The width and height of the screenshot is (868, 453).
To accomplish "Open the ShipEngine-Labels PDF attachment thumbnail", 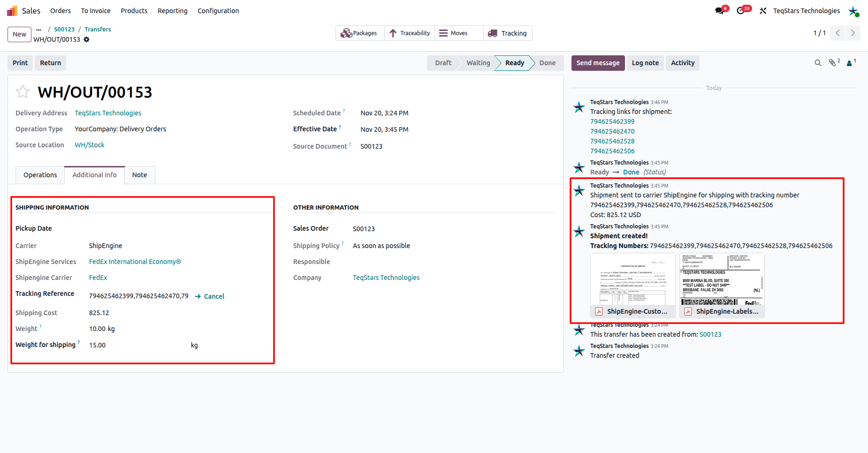I will 722,285.
